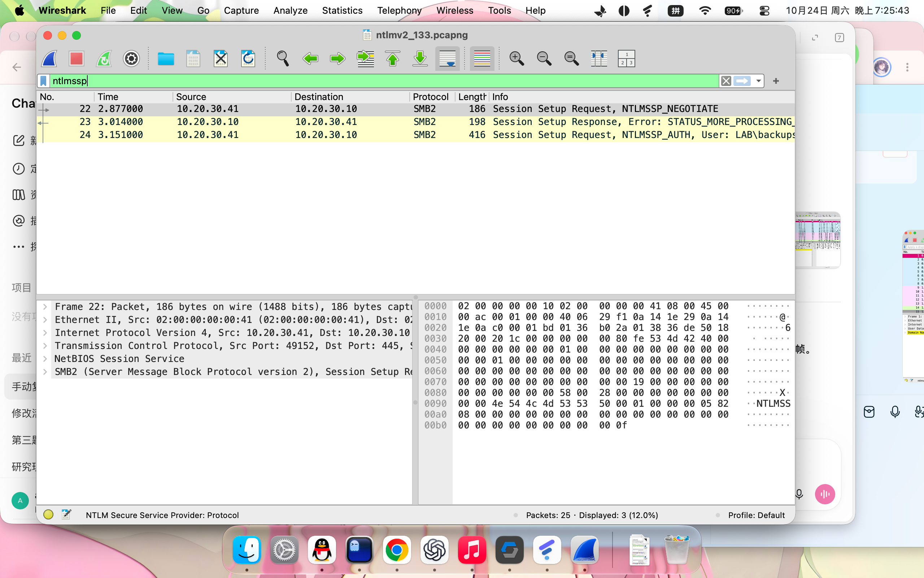The image size is (924, 578).
Task: Expand the Frame 22 tree row
Action: 45,307
